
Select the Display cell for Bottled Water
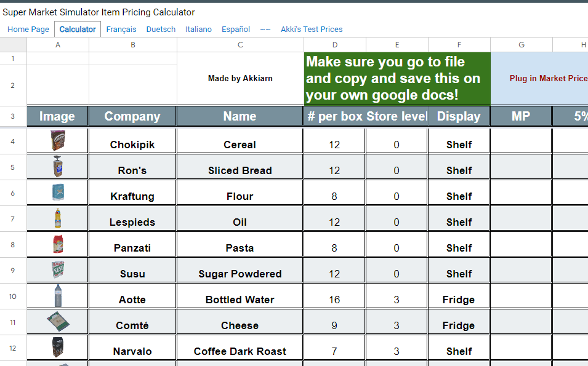click(x=459, y=300)
